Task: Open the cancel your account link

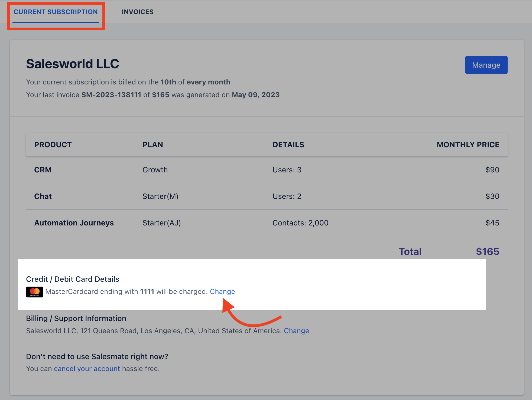Action: click(x=87, y=369)
